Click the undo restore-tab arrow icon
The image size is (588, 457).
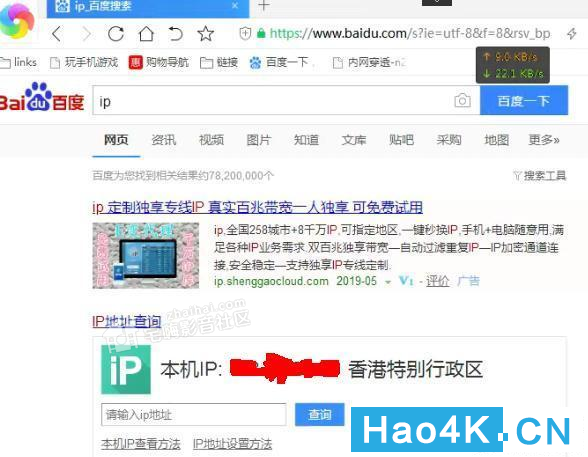click(175, 34)
